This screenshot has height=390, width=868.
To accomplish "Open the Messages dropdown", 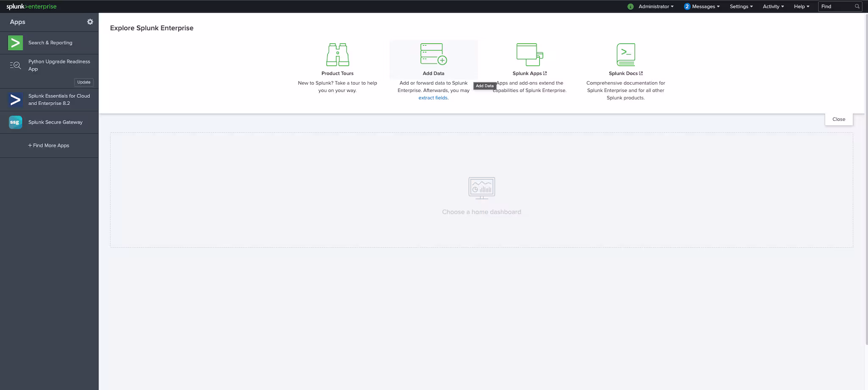I will 702,6.
